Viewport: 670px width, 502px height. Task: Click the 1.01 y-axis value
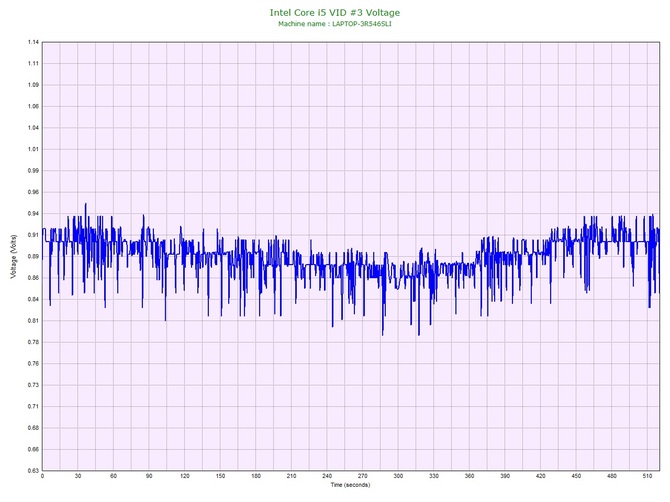[33, 149]
